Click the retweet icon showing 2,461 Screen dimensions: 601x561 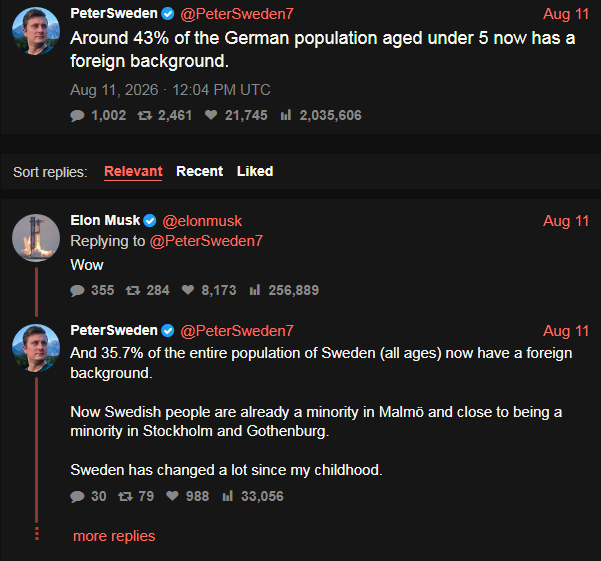pos(145,115)
